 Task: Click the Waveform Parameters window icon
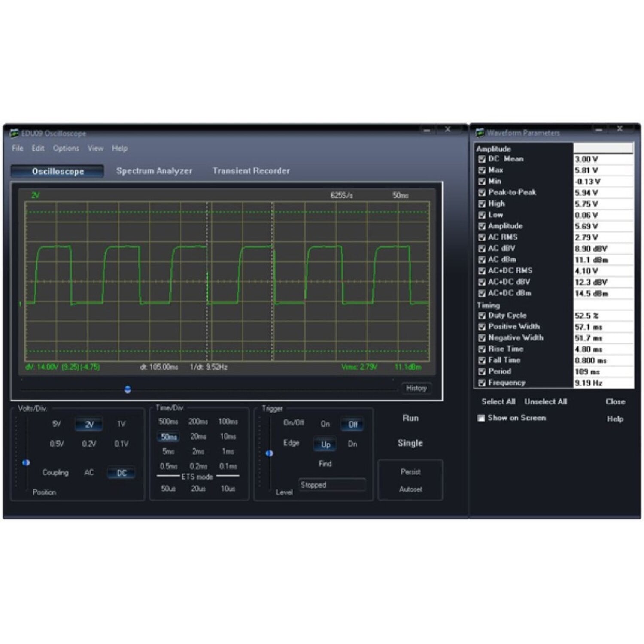pyautogui.click(x=480, y=133)
